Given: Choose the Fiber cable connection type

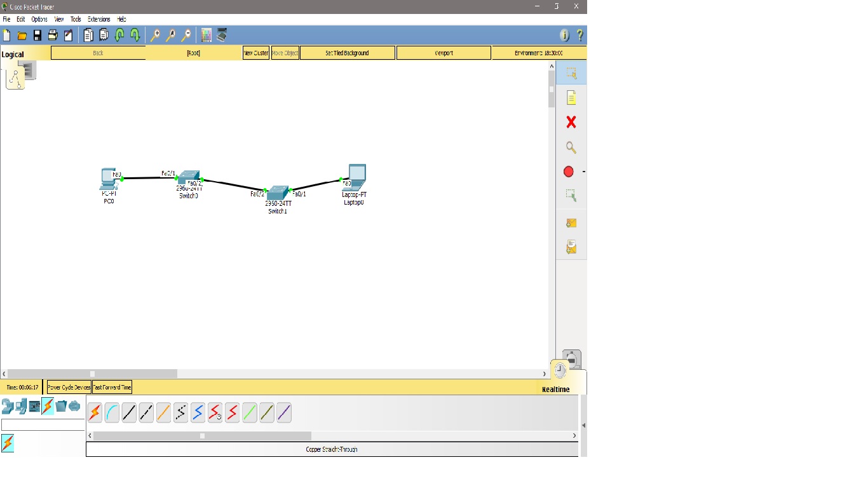Looking at the screenshot, I should pos(164,412).
